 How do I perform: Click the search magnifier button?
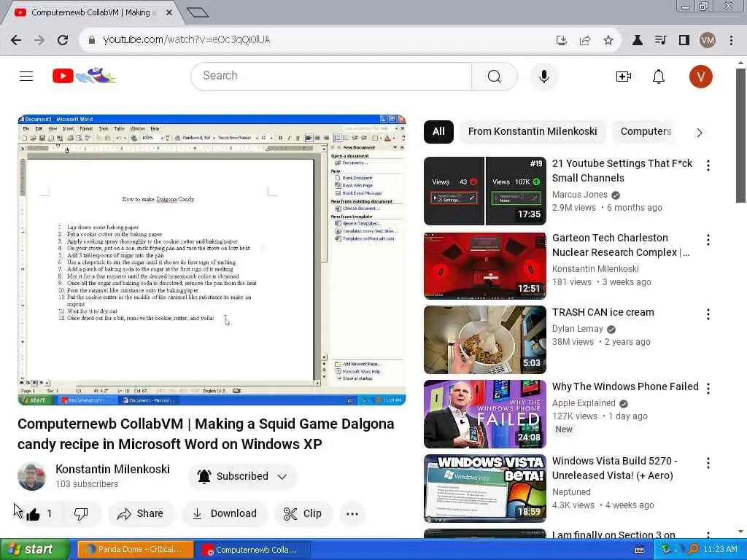point(494,76)
